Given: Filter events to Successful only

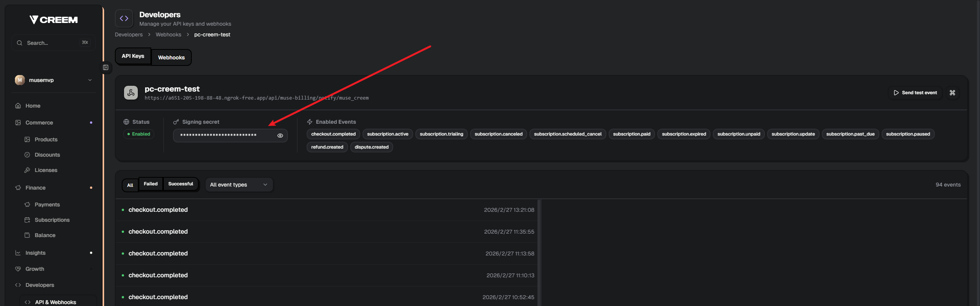Looking at the screenshot, I should (x=180, y=184).
